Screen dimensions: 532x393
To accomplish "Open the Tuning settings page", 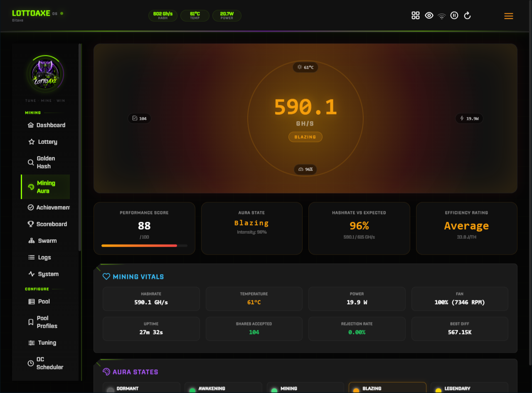I will (x=45, y=343).
